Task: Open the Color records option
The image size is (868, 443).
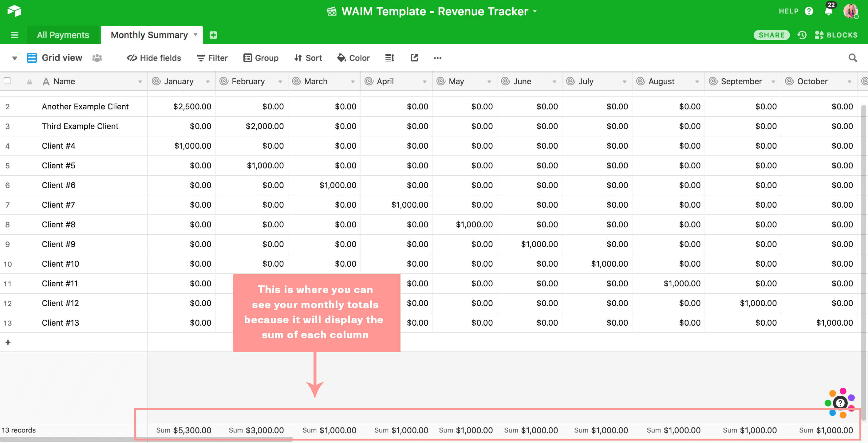Action: pyautogui.click(x=353, y=58)
